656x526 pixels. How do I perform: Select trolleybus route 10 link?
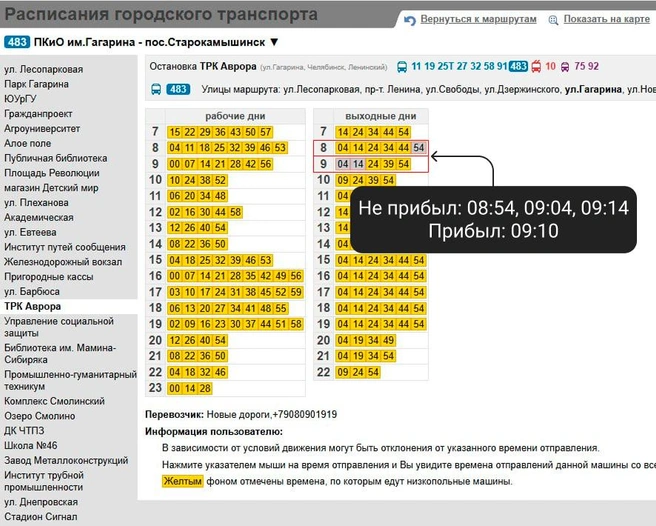click(551, 66)
